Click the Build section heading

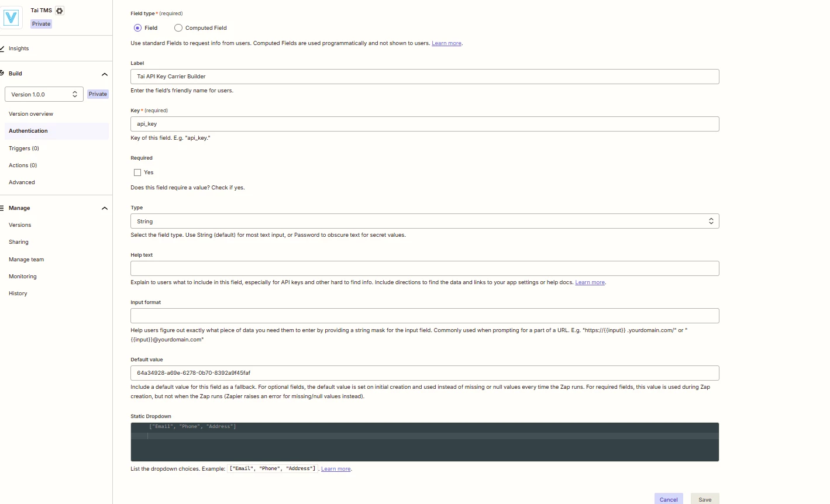15,74
